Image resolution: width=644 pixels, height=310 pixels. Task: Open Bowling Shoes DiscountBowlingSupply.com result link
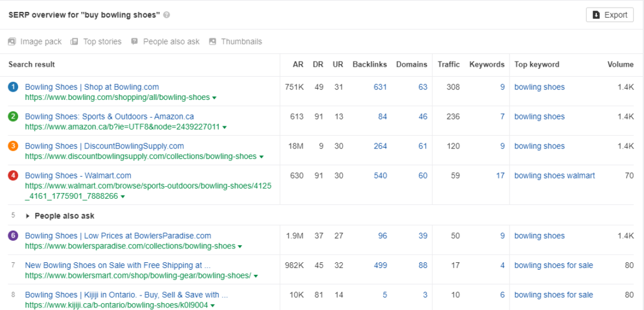104,146
